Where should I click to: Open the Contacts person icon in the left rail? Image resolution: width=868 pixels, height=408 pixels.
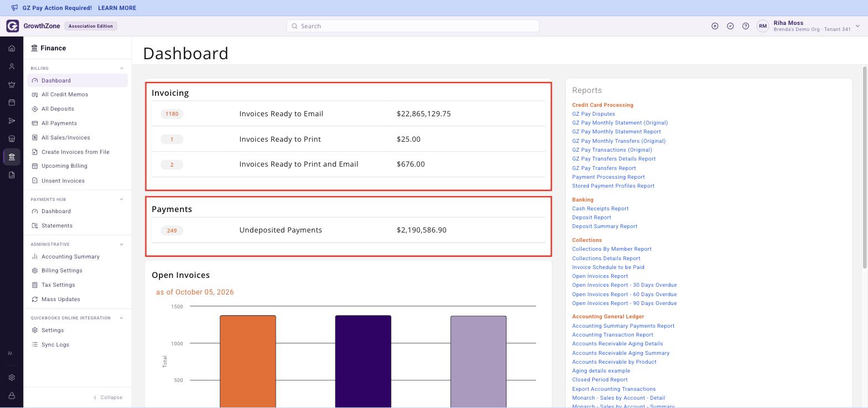12,66
